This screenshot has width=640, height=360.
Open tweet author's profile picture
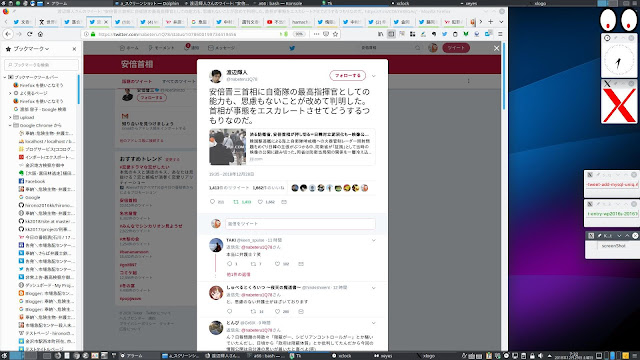point(216,76)
